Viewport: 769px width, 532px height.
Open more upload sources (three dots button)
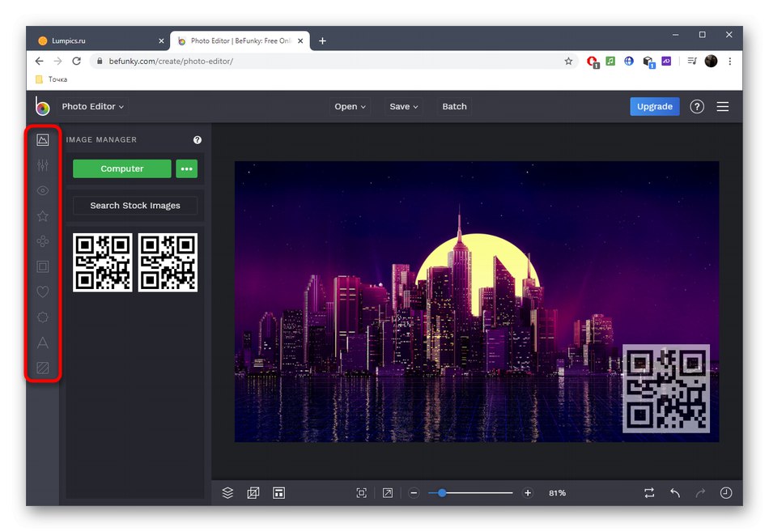click(186, 168)
